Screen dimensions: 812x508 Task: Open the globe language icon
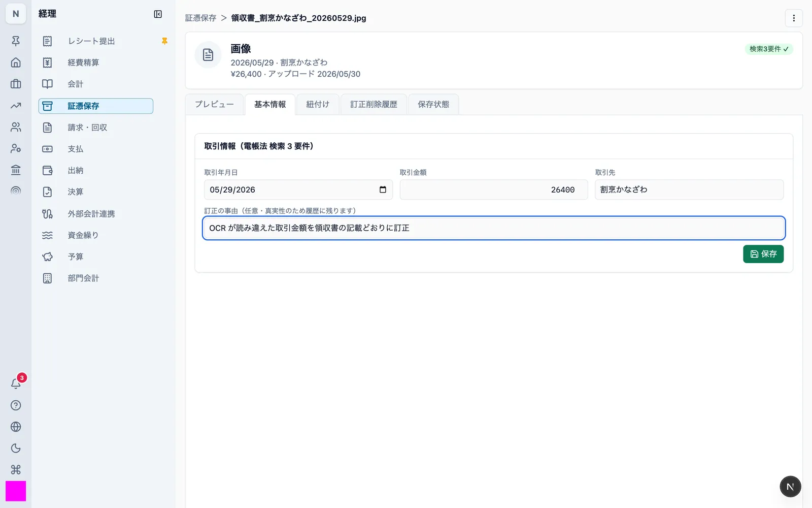point(16,427)
